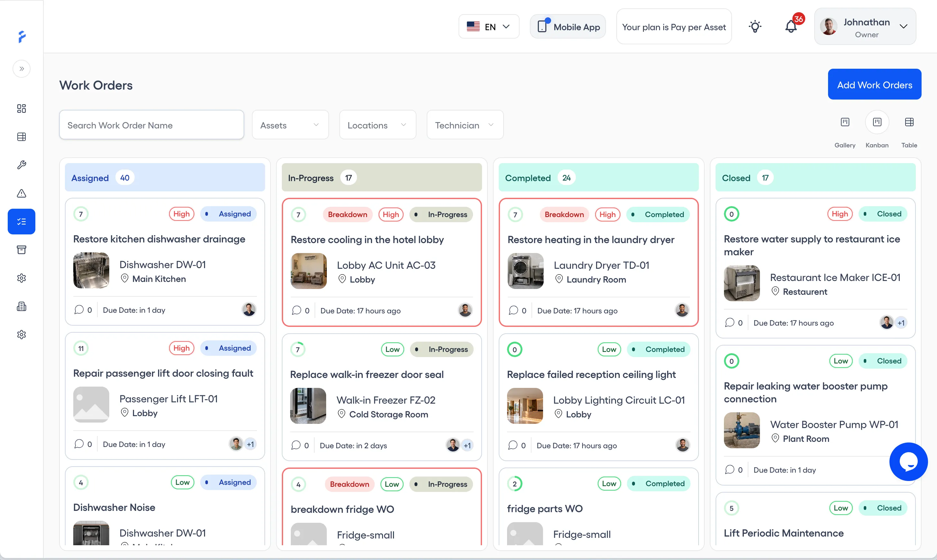The height and width of the screenshot is (560, 937).
Task: Open the EN language dropdown
Action: pyautogui.click(x=489, y=26)
